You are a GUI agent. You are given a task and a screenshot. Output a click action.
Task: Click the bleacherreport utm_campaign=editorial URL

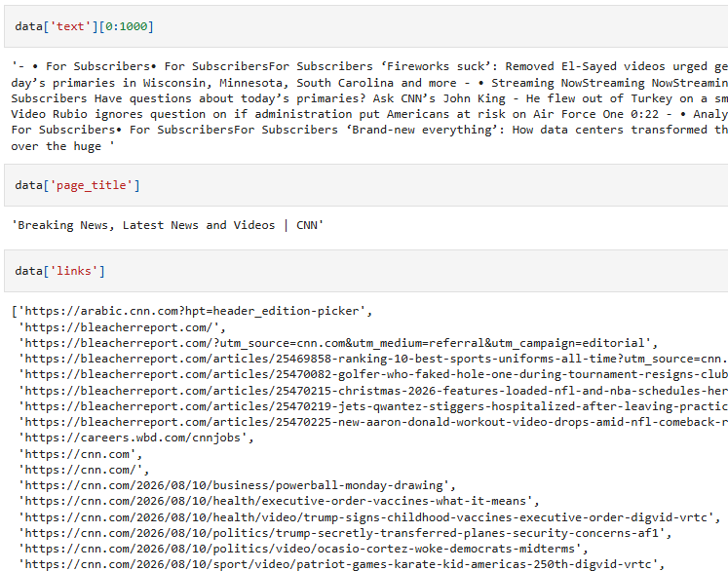[338, 343]
